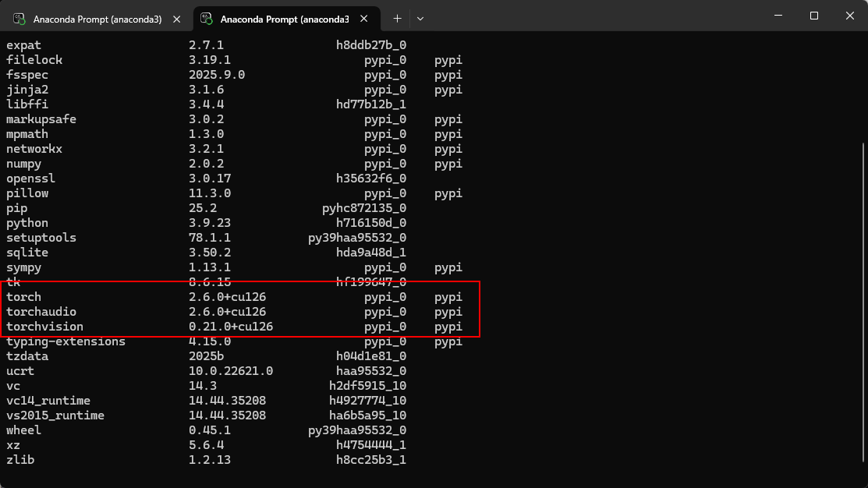Image resolution: width=868 pixels, height=488 pixels.
Task: Click the sqlite package name
Action: coord(27,253)
